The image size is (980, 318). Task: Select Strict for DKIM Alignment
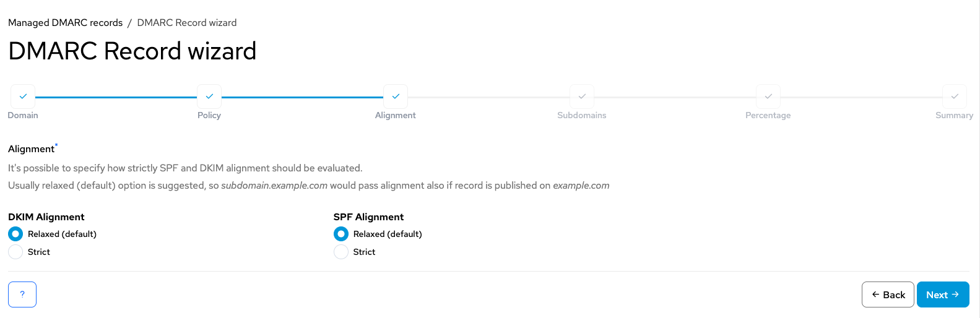15,252
